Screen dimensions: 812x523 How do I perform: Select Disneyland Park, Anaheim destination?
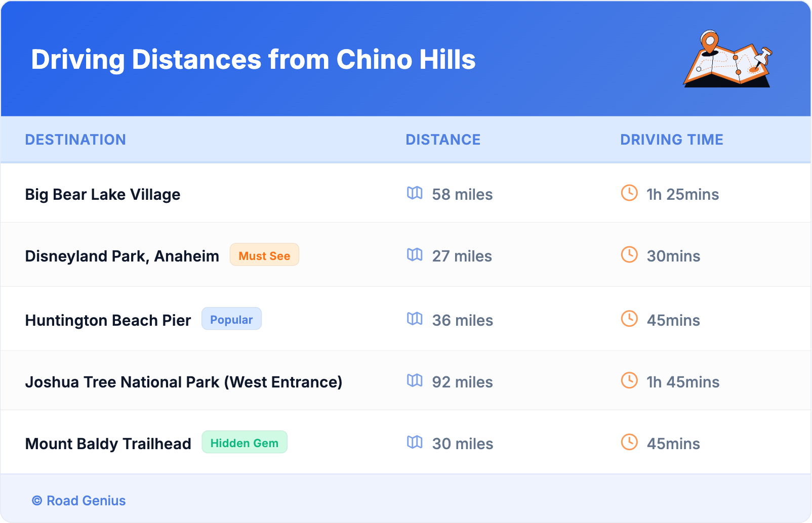click(122, 256)
